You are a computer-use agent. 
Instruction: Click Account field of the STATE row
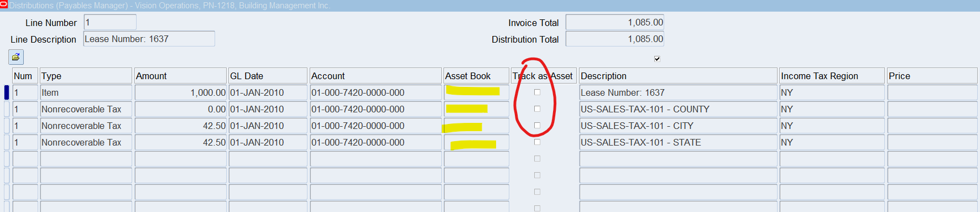[x=376, y=142]
